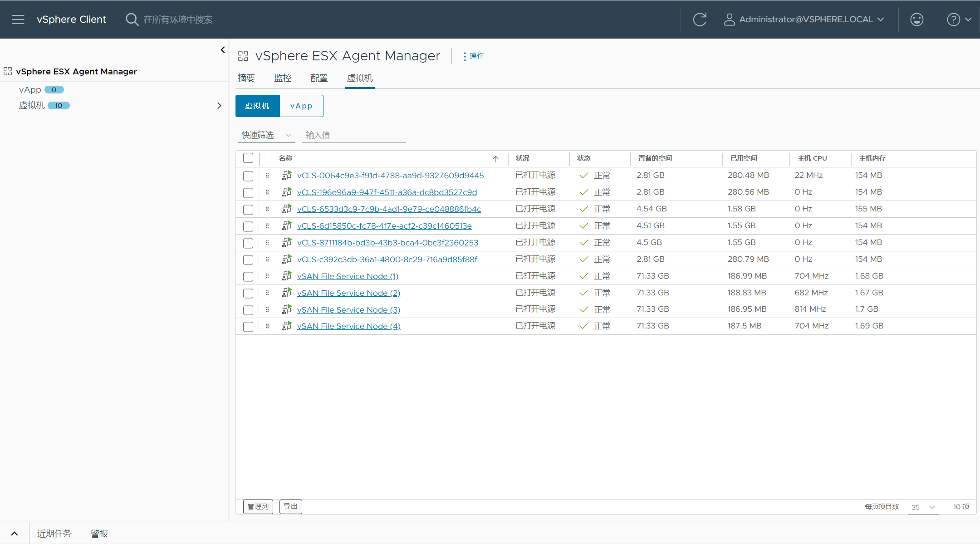Click green check status for vCLS-0064c9e3
This screenshot has width=980, height=544.
tap(584, 176)
